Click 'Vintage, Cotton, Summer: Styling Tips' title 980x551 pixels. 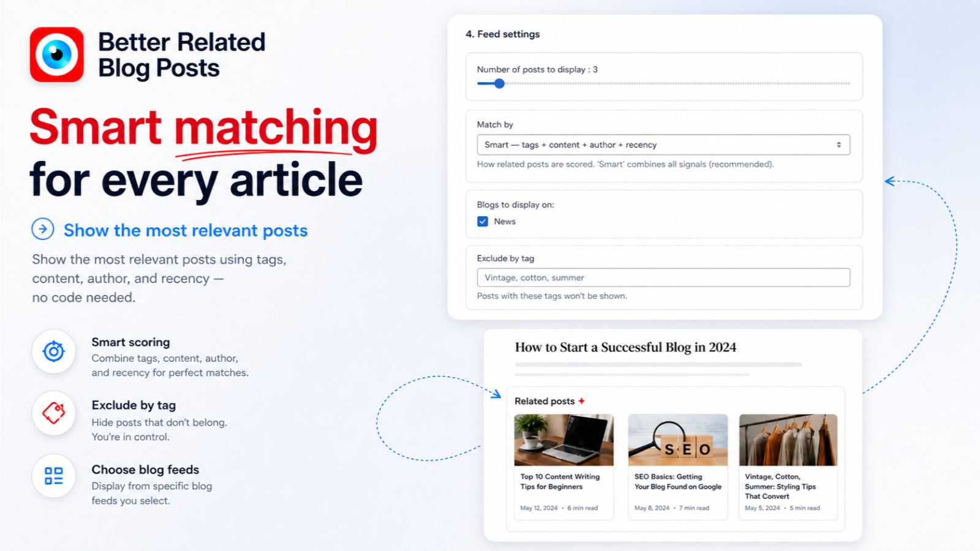[x=780, y=487]
